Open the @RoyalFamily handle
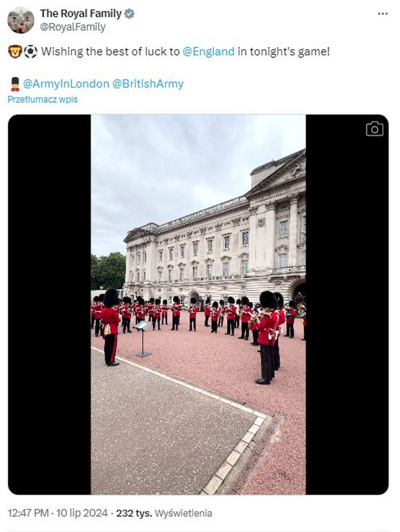 [73, 27]
